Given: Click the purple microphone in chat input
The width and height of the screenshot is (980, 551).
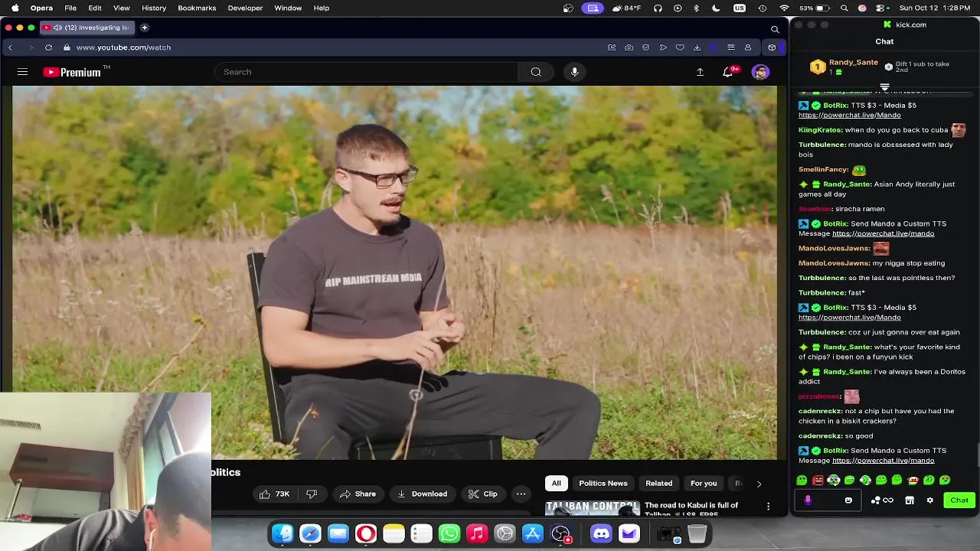Looking at the screenshot, I should (808, 500).
